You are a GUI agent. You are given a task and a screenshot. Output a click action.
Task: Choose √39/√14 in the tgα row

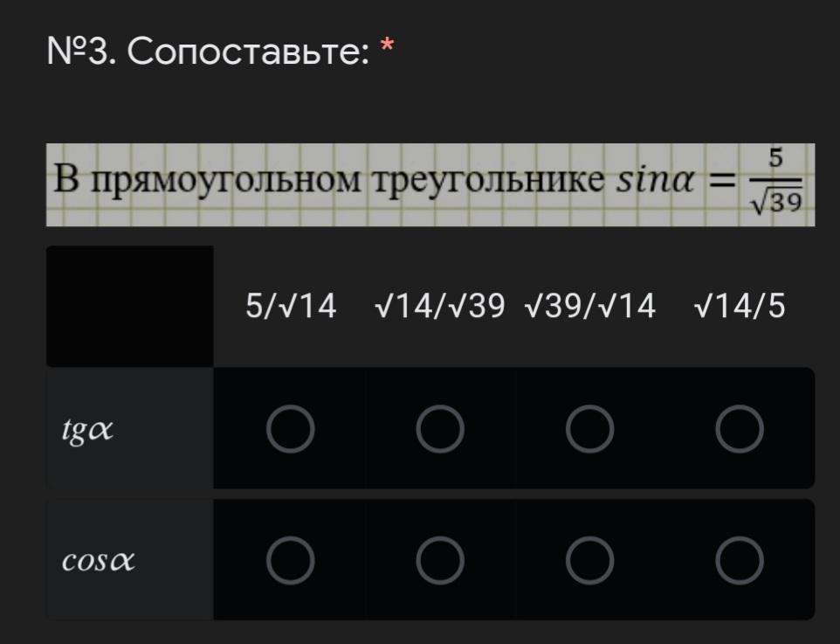point(589,429)
